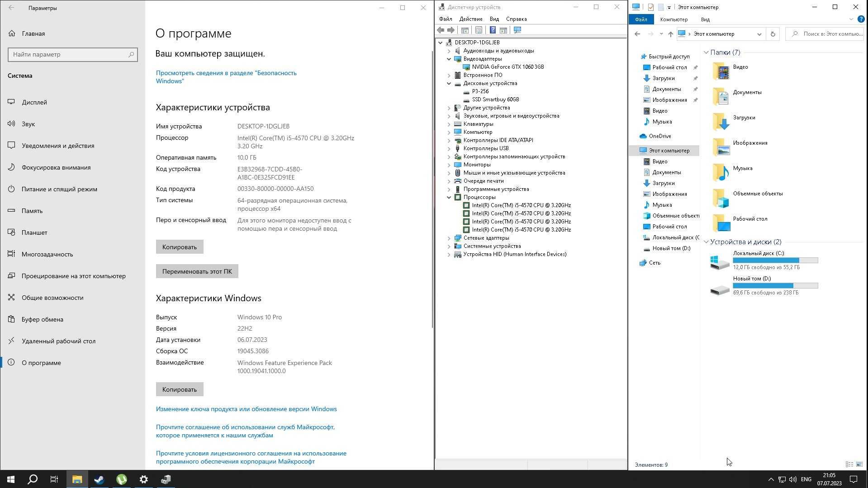Click Переименовать этот ПК button

coord(197,271)
